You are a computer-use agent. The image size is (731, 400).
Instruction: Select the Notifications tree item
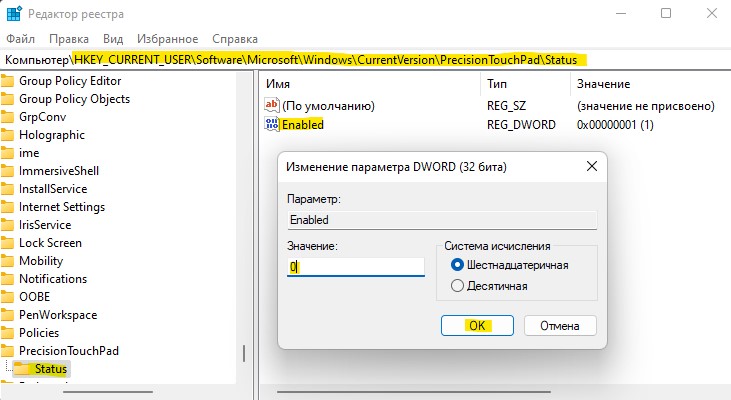tap(53, 279)
